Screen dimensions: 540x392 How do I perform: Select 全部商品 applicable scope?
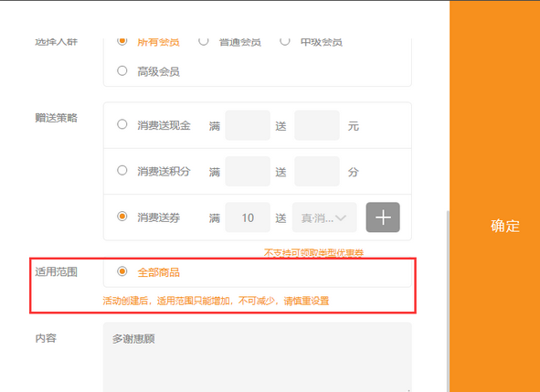pos(122,271)
